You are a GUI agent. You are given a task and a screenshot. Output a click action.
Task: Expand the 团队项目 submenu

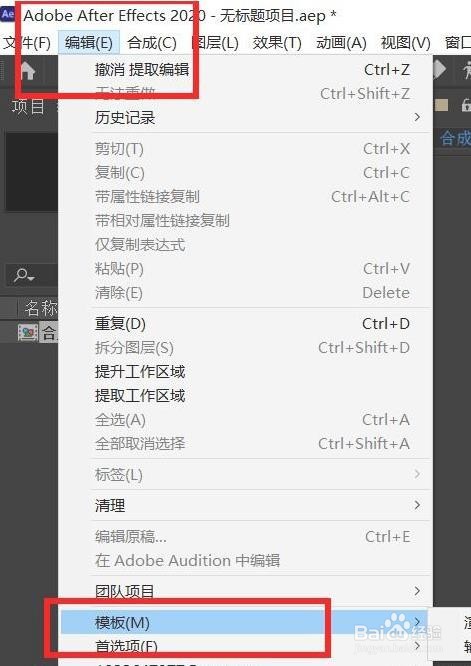(246, 591)
